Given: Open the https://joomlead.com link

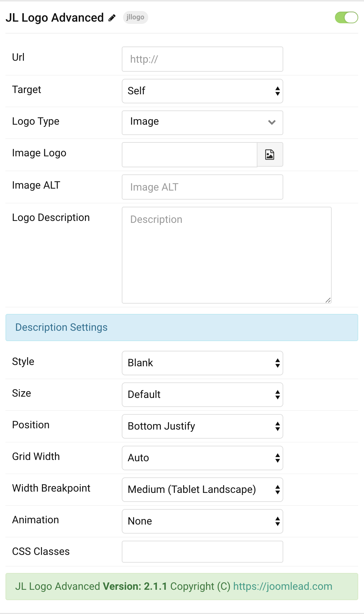Looking at the screenshot, I should click(x=283, y=586).
